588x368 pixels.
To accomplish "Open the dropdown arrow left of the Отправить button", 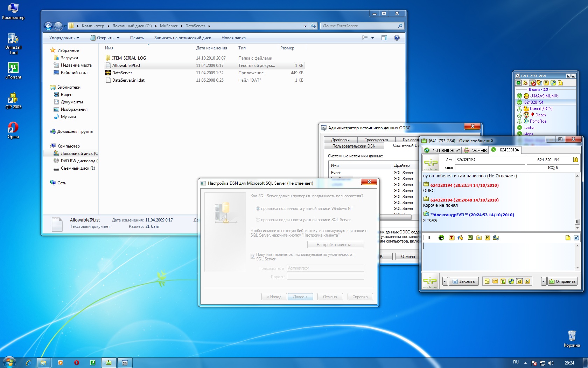I will click(x=544, y=281).
